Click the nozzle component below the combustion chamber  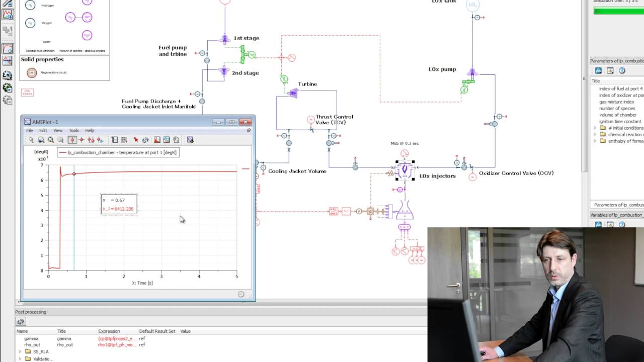405,210
